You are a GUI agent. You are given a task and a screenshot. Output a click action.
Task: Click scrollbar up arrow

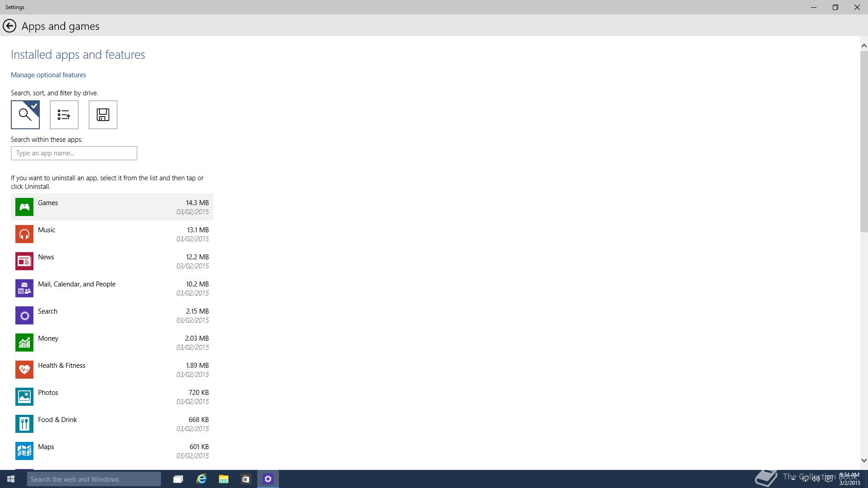coord(864,46)
